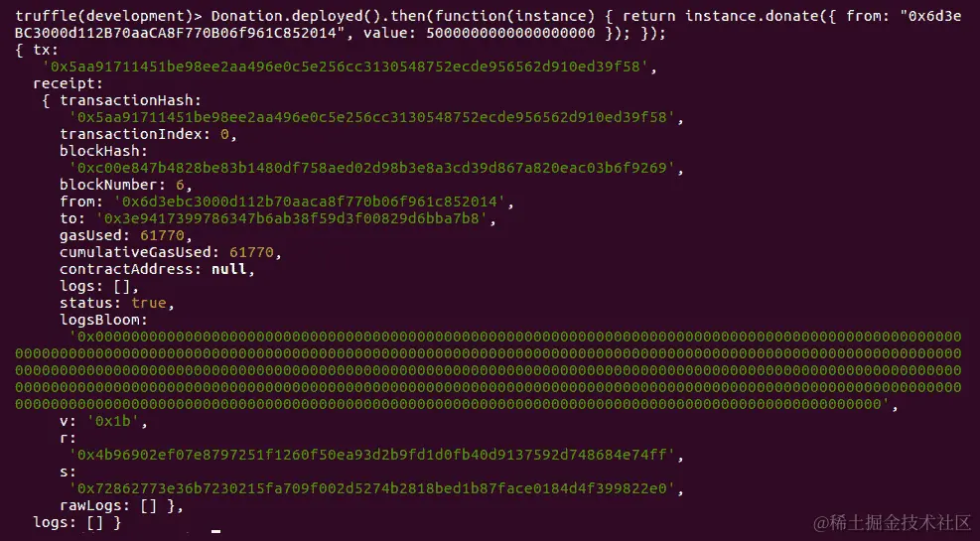980x541 pixels.
Task: Click the terminal cursor at bottom
Action: pyautogui.click(x=216, y=532)
